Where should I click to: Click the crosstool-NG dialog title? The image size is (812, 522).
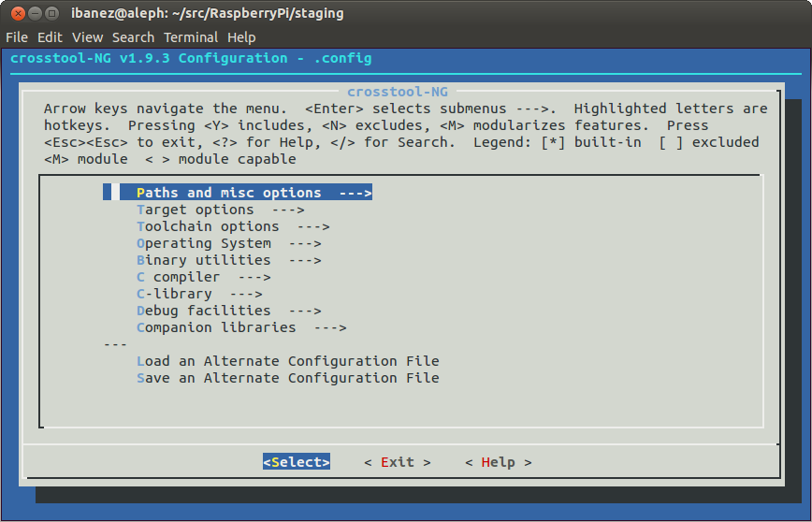pyautogui.click(x=398, y=92)
